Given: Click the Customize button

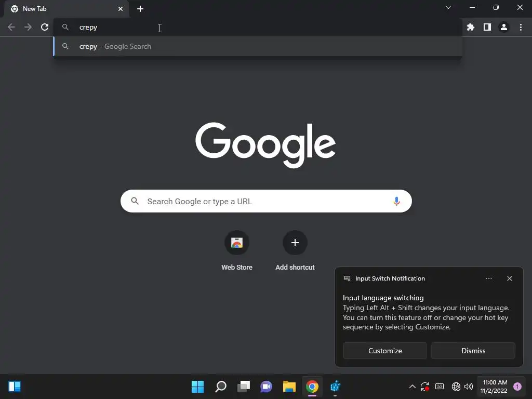Looking at the screenshot, I should pos(385,351).
